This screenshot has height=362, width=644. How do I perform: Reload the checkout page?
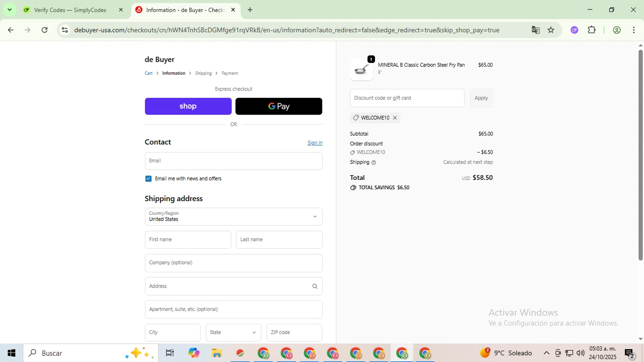[x=45, y=30]
